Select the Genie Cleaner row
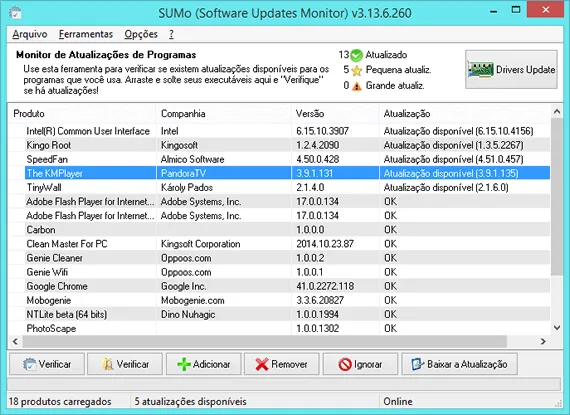The width and height of the screenshot is (570, 415). coord(279,258)
